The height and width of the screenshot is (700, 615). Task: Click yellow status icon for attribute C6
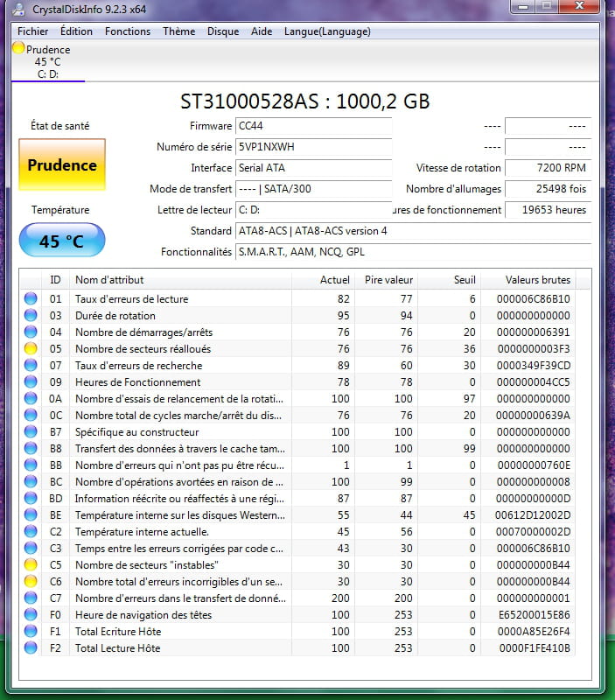[31, 581]
